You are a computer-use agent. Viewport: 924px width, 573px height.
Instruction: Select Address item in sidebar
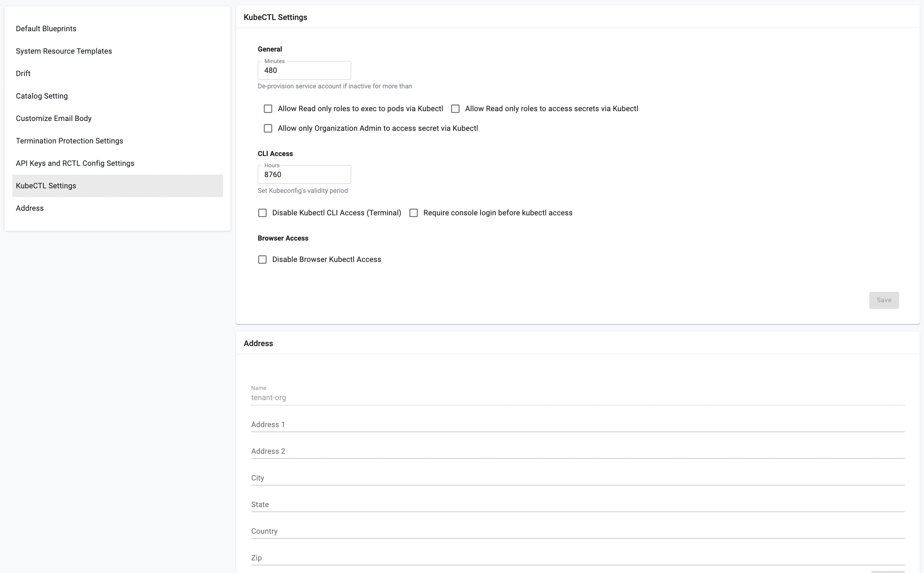[29, 208]
